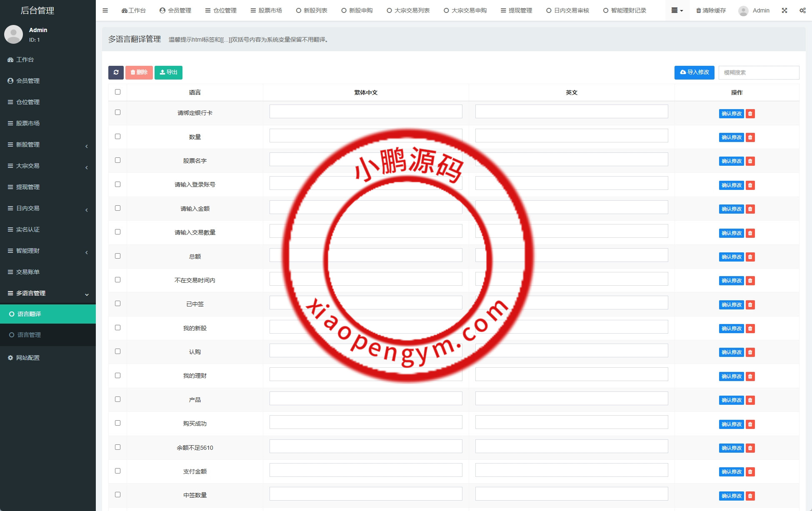Check the box for 股票名字 row
Image resolution: width=812 pixels, height=511 pixels.
click(x=117, y=160)
